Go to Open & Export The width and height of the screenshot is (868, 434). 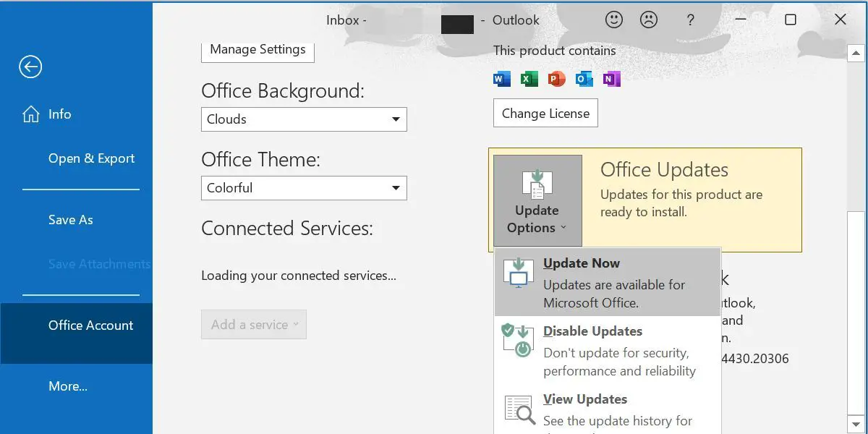pyautogui.click(x=91, y=159)
